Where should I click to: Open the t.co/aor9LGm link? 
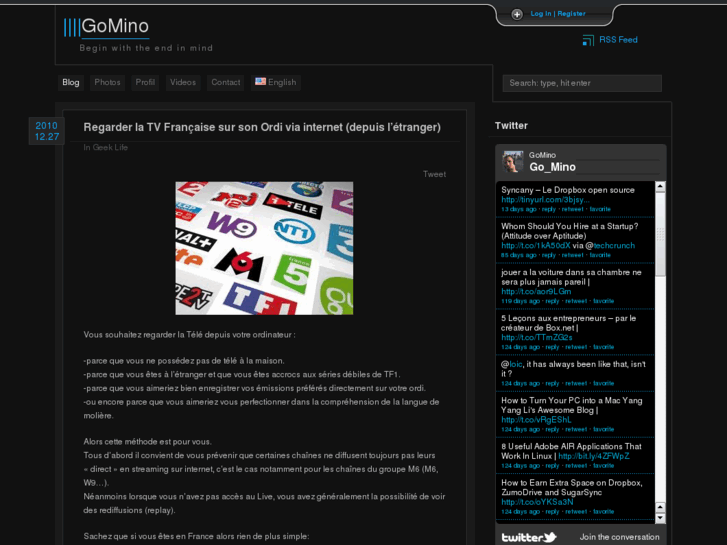point(536,292)
